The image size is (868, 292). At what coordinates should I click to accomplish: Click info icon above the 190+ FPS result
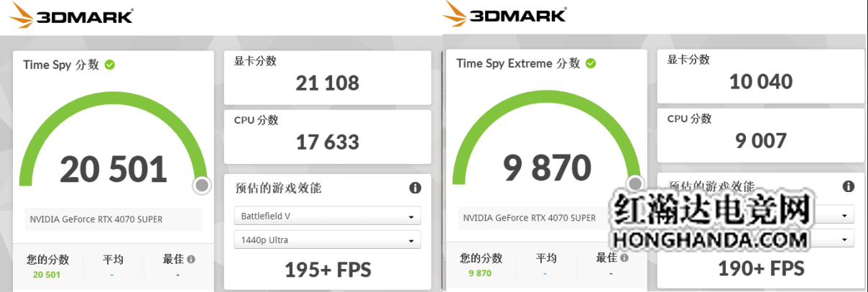pos(849,186)
